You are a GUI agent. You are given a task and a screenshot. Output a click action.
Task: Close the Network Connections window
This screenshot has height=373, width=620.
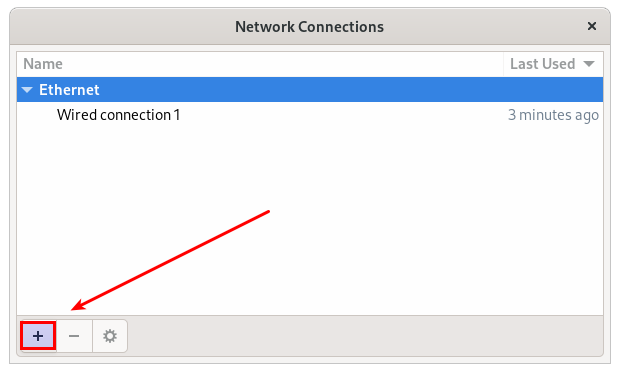click(x=592, y=26)
